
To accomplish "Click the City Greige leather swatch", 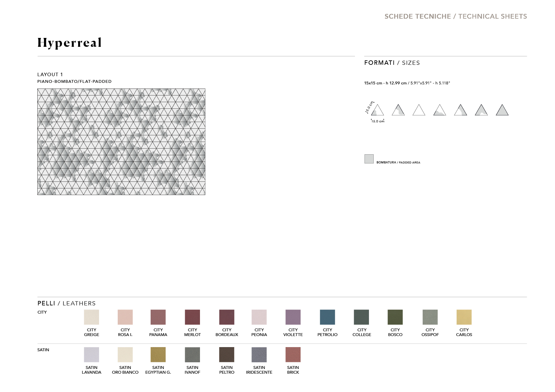I will [x=91, y=317].
